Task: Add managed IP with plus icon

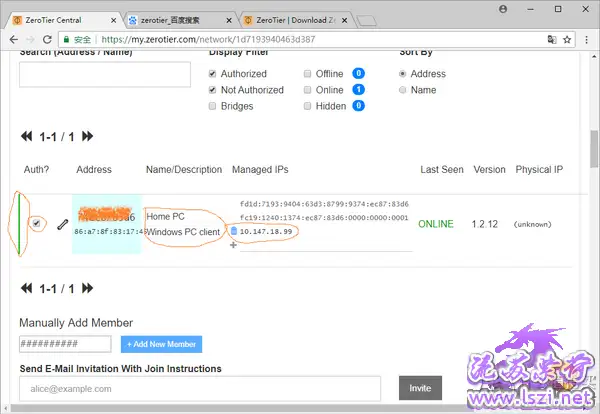Action: point(233,245)
